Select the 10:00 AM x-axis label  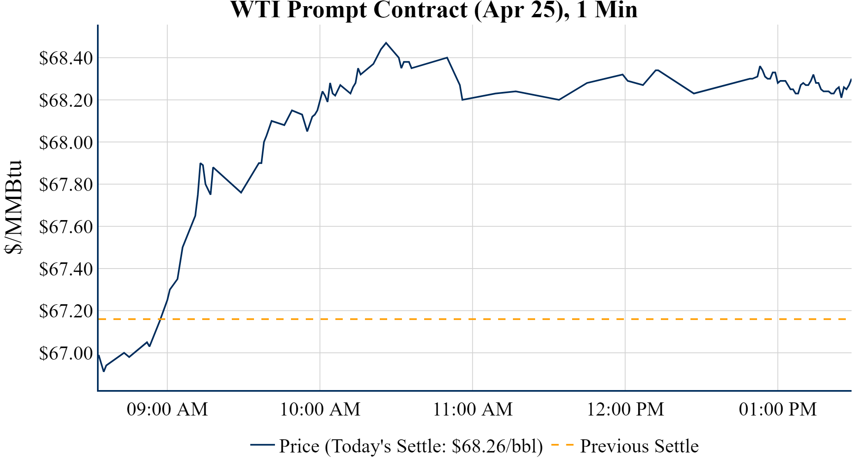tap(320, 409)
